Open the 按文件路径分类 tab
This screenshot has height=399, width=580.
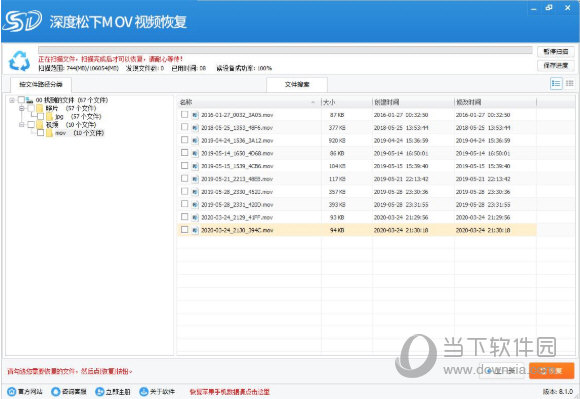(x=41, y=84)
